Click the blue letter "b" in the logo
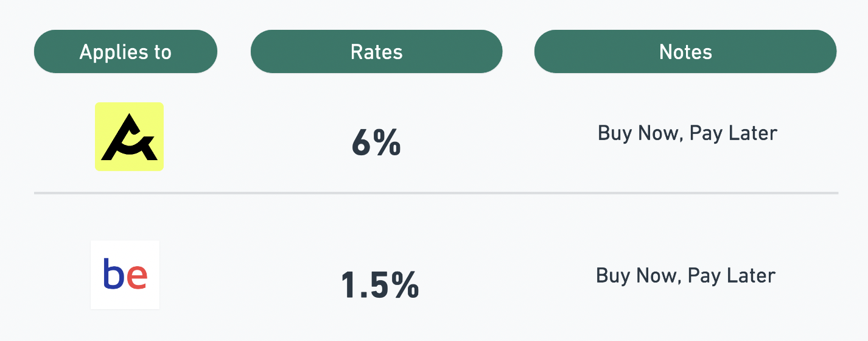Image resolution: width=868 pixels, height=341 pixels. pos(113,274)
